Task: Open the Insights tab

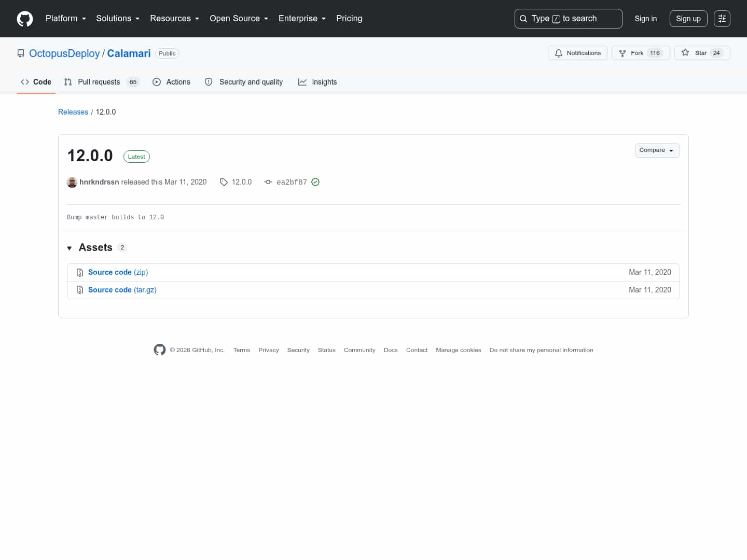Action: [x=317, y=82]
